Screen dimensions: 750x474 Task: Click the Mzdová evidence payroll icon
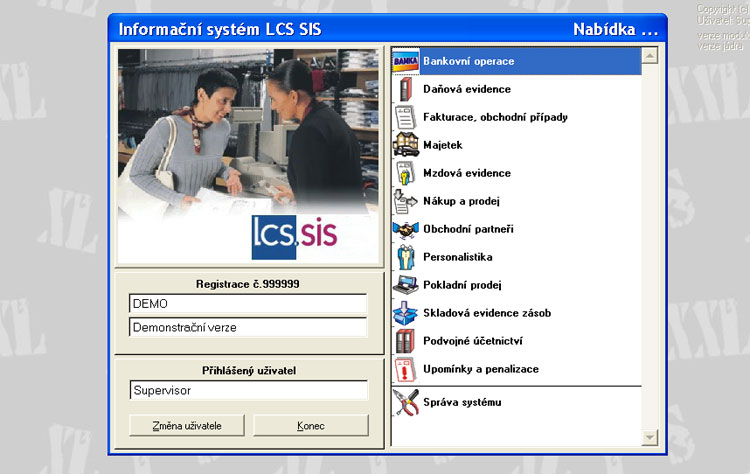pos(406,173)
